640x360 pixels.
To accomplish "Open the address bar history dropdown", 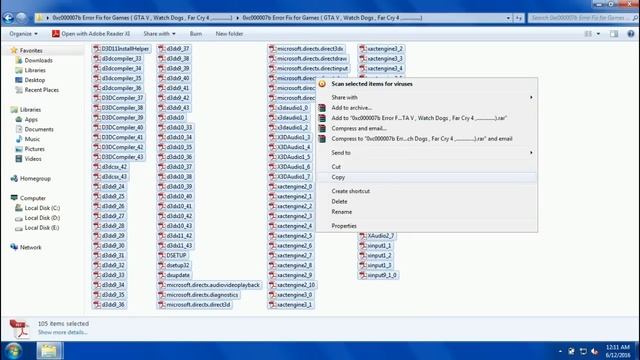I will coord(508,18).
